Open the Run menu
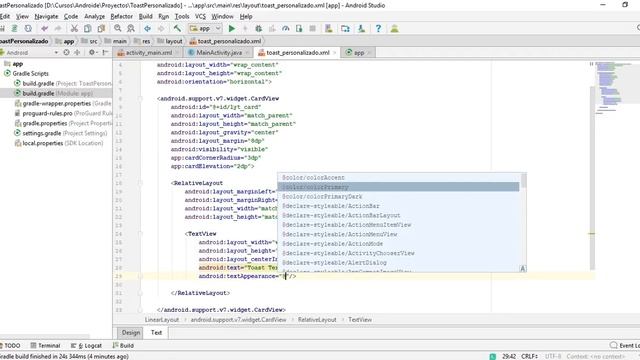640x360 pixels. [163, 16]
